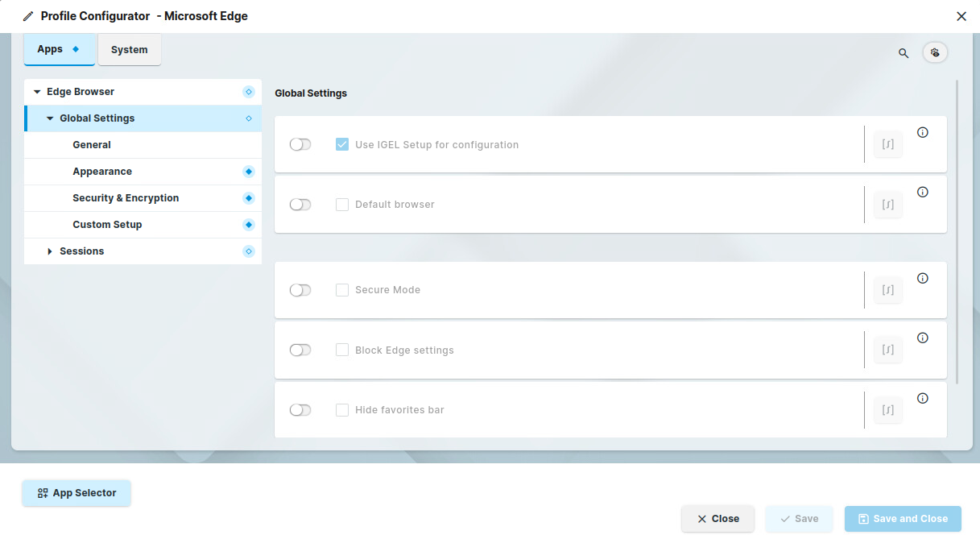Click the info icon next to Default browser
Viewport: 980px width, 539px height.
[x=923, y=192]
